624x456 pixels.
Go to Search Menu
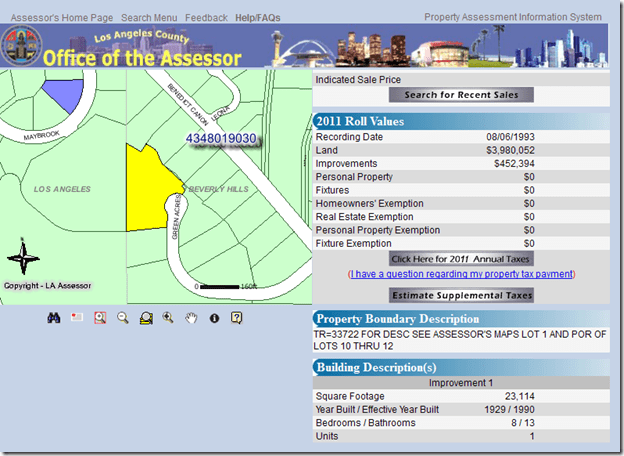click(x=149, y=18)
